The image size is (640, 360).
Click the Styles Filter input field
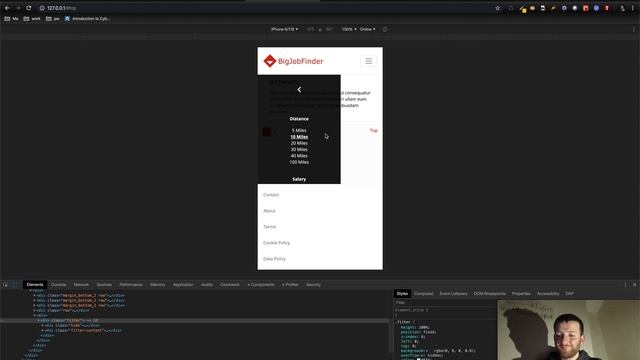(445, 302)
